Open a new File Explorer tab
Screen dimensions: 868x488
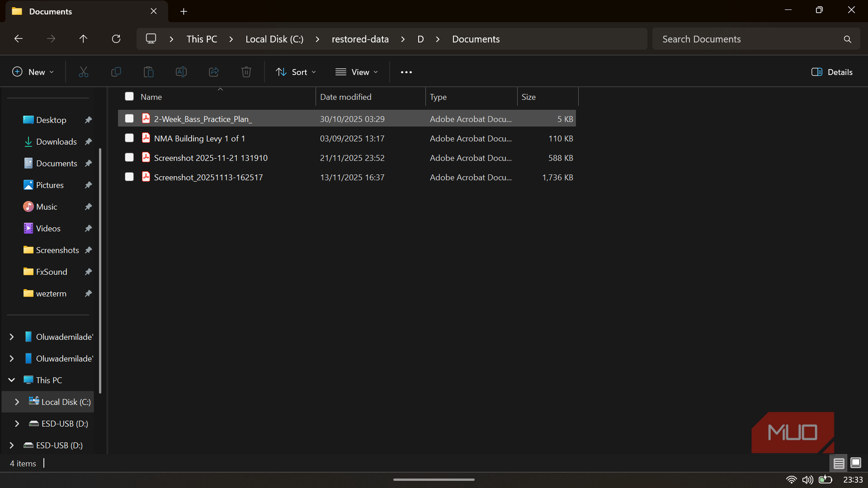(183, 11)
